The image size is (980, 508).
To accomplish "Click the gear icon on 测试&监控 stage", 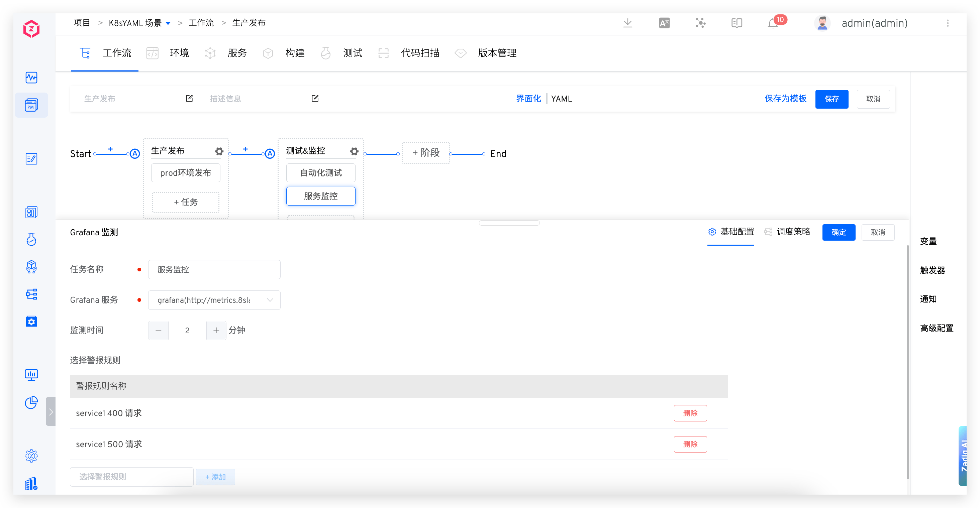I will 354,151.
